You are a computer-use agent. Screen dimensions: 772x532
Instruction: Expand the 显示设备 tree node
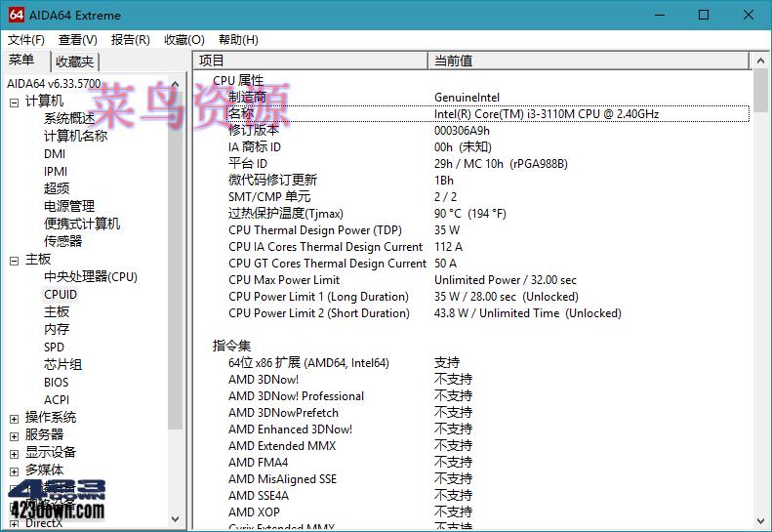[x=14, y=454]
